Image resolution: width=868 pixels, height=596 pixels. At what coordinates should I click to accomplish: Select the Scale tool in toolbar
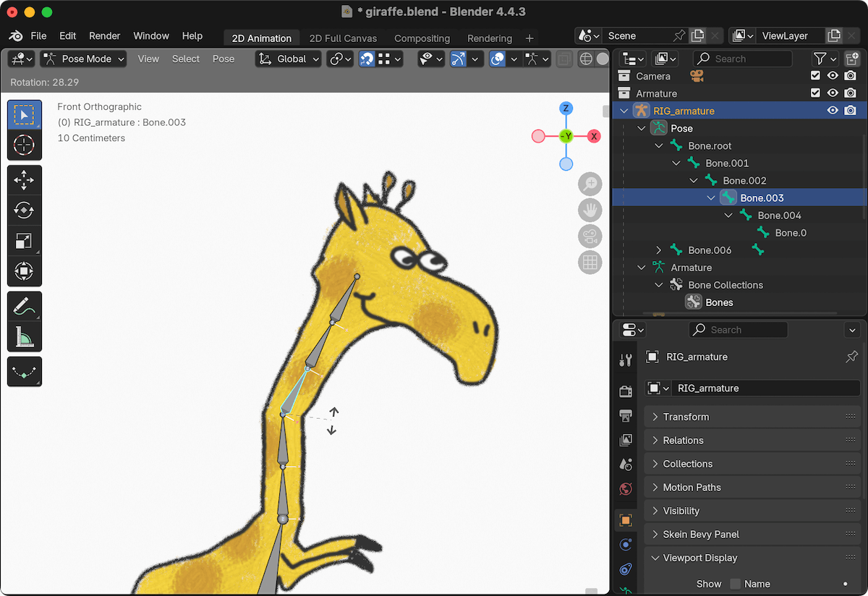click(24, 241)
